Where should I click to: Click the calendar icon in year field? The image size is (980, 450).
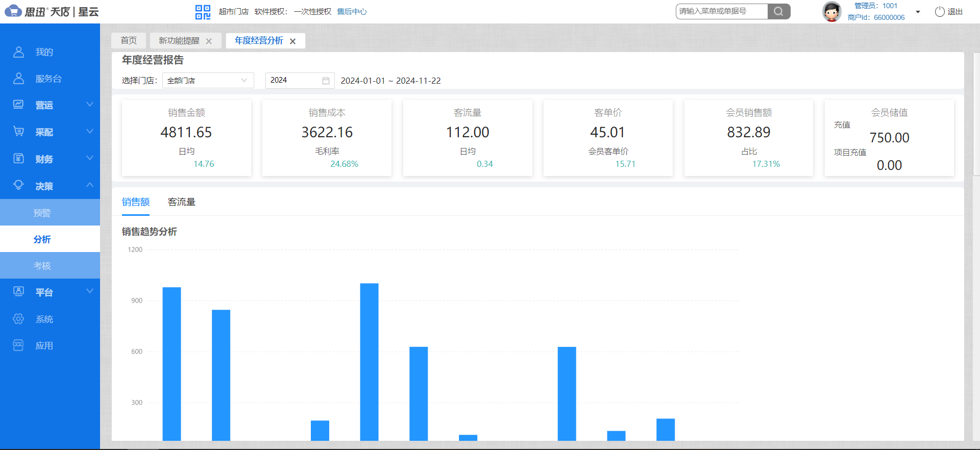[326, 81]
